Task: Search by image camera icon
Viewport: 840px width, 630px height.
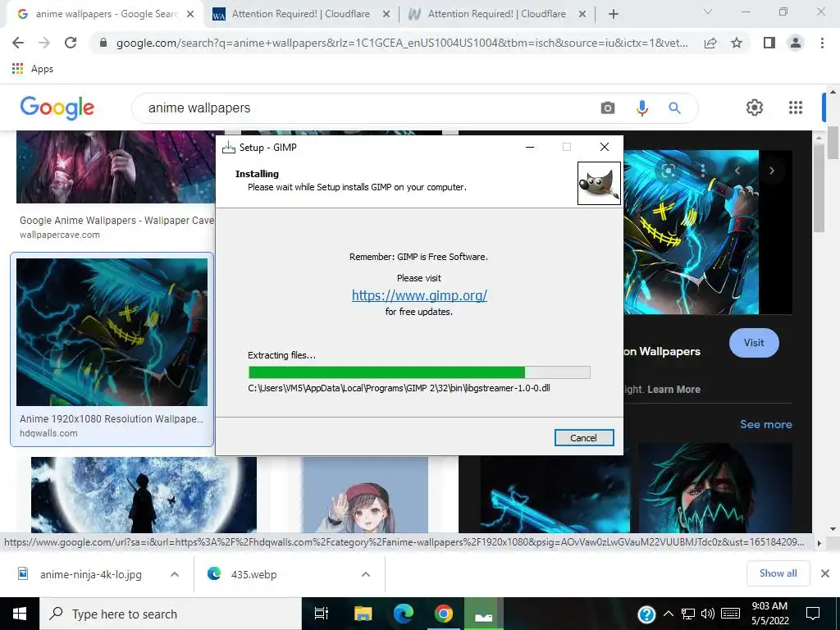Action: (x=608, y=108)
